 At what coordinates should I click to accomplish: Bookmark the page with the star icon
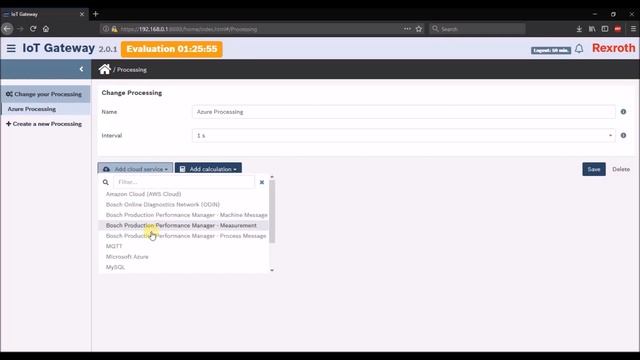point(419,29)
